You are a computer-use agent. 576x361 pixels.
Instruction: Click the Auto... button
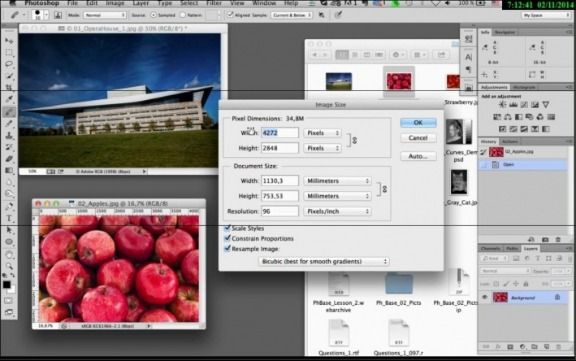click(418, 156)
